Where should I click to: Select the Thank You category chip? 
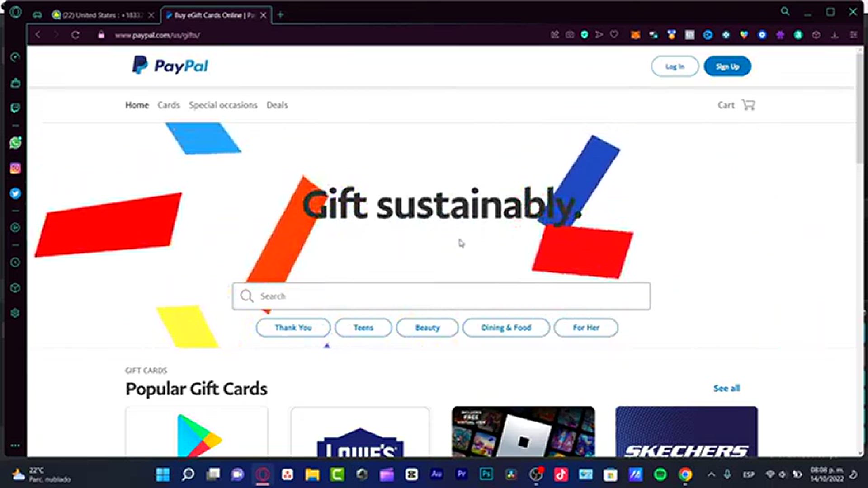[x=293, y=328]
